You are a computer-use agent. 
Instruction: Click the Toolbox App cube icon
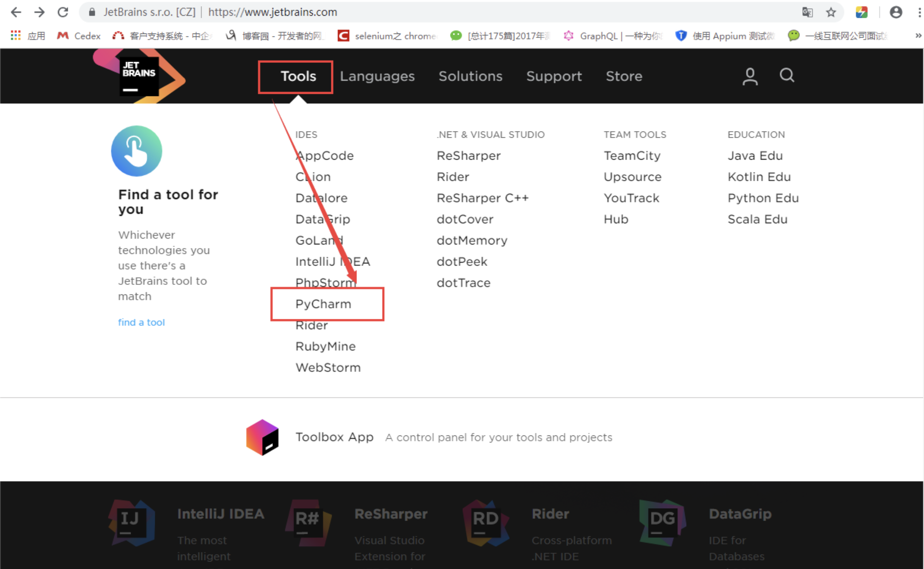262,438
